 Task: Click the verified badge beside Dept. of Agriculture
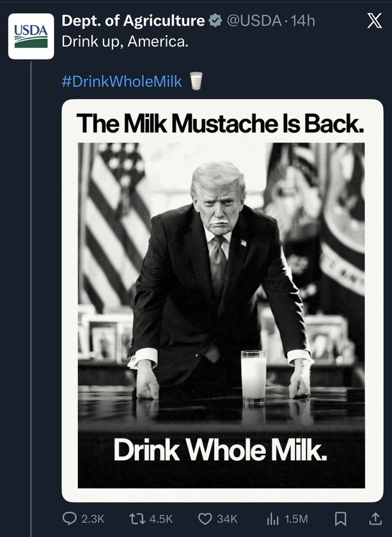click(x=216, y=21)
